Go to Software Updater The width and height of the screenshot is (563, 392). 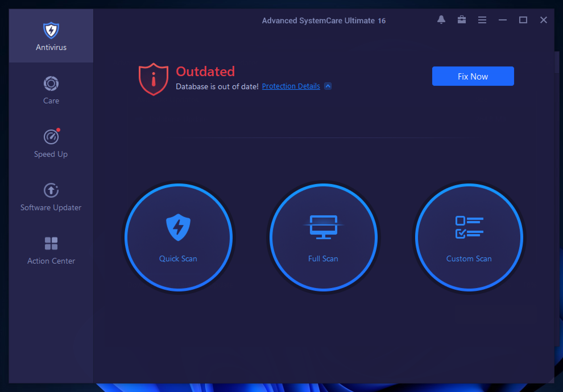51,197
